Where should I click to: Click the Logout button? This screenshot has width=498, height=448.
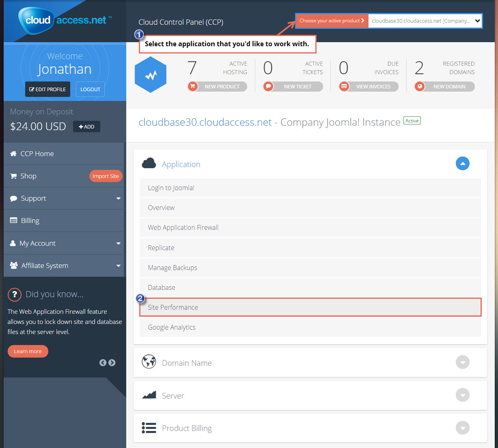tap(90, 89)
